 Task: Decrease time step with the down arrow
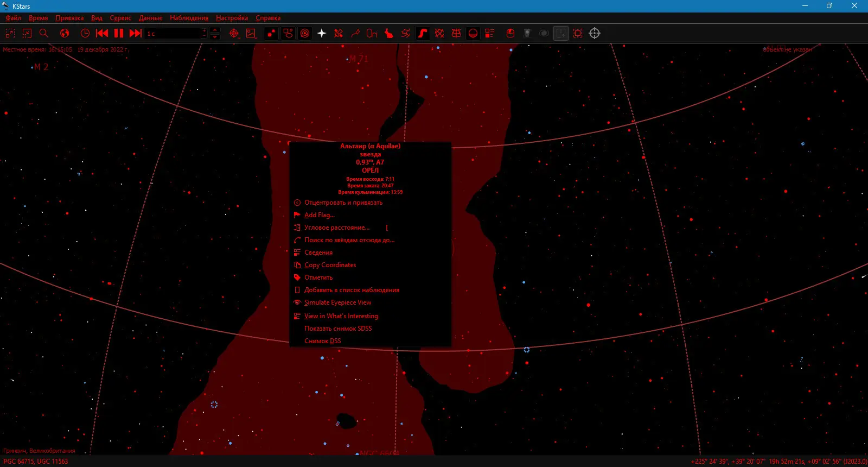(215, 36)
